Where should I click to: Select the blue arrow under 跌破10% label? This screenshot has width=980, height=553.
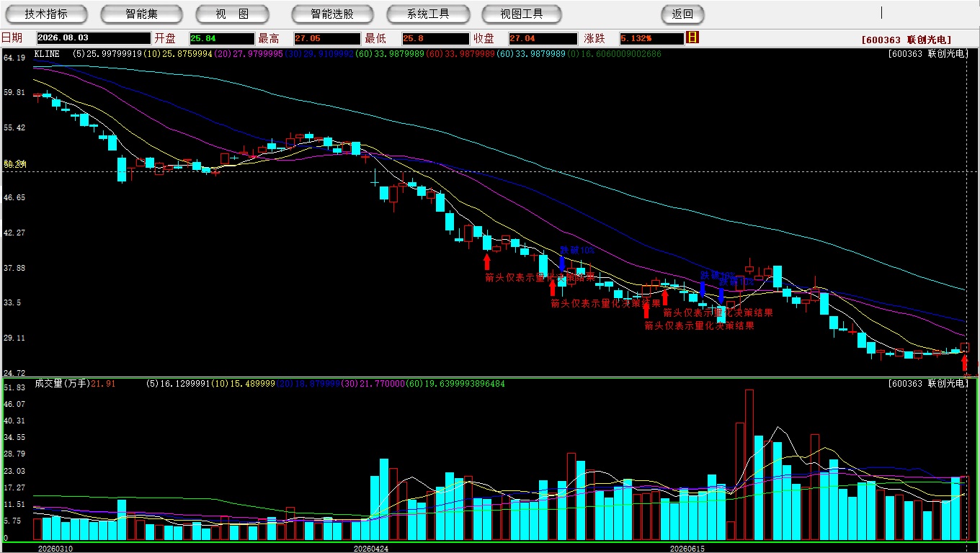click(562, 263)
